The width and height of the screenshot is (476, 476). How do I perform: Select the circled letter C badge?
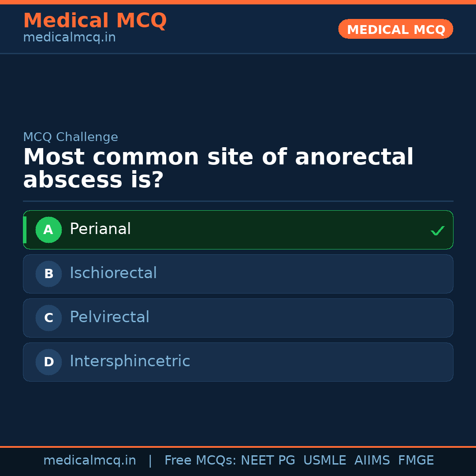coord(48,318)
